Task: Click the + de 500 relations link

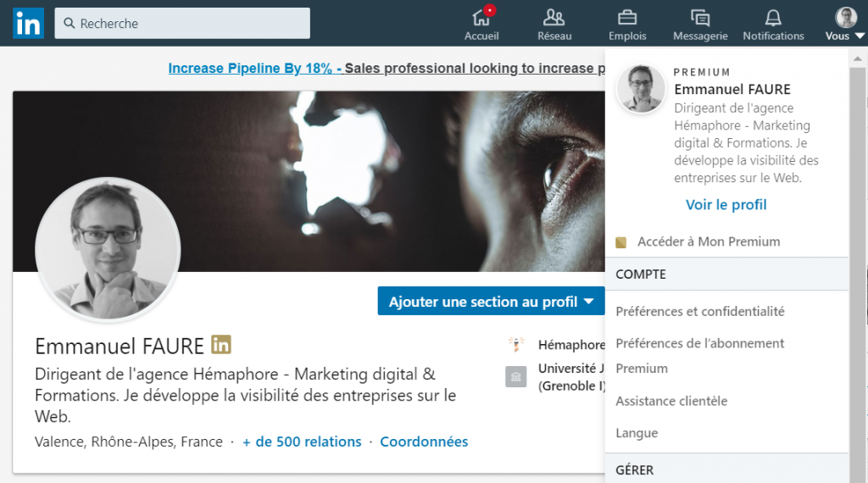Action: click(302, 441)
